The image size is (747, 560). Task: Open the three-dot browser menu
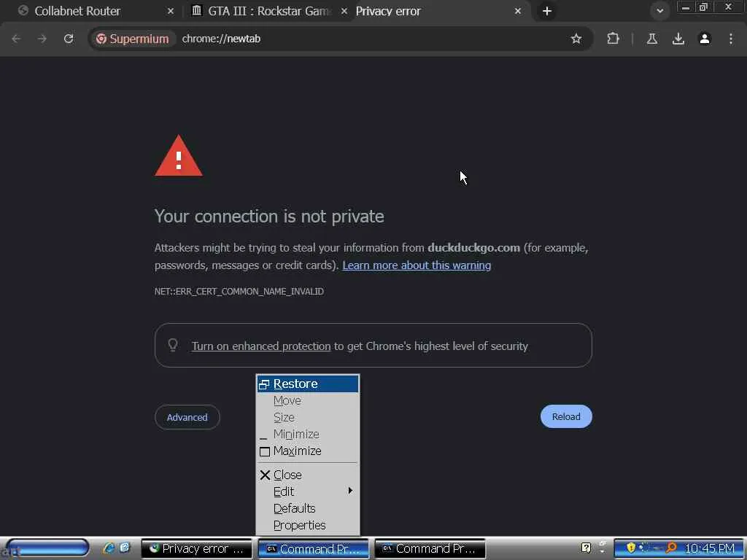[x=731, y=39]
